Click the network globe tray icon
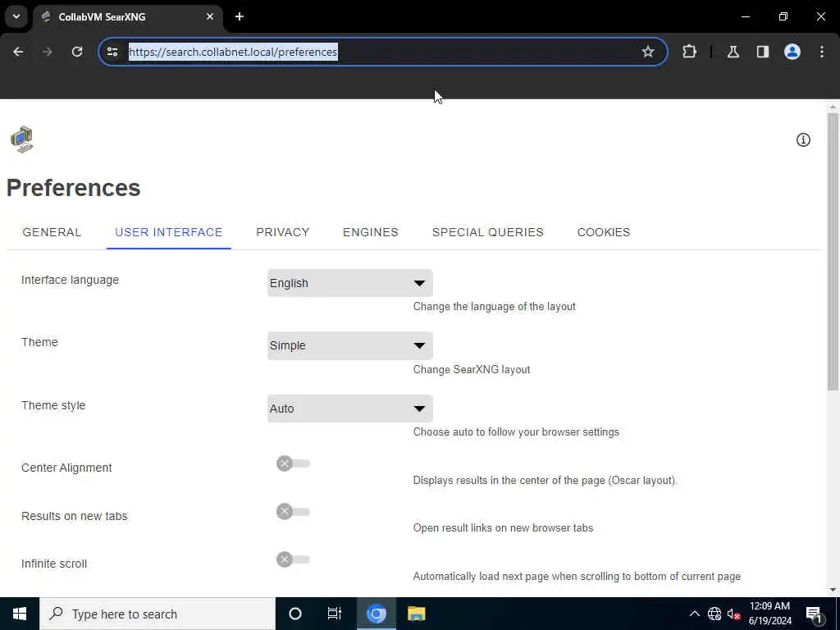Screen dimensions: 840x630 [714, 614]
